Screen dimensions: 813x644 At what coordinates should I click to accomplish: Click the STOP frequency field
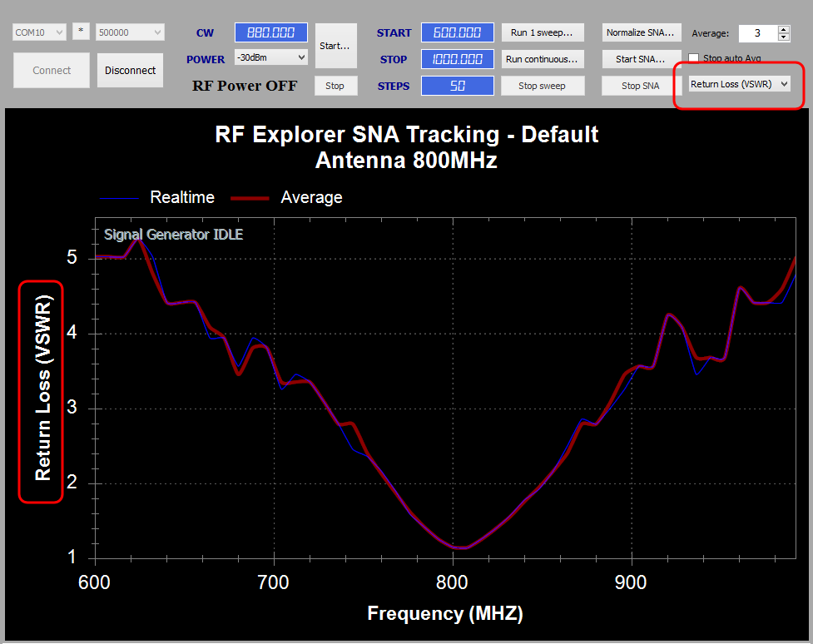458,59
